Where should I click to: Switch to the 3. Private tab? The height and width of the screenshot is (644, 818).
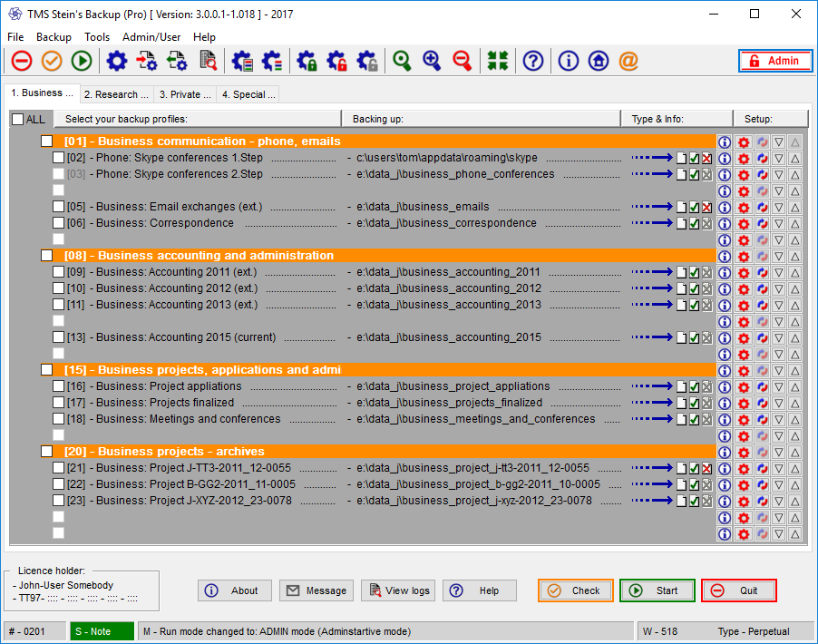click(185, 94)
